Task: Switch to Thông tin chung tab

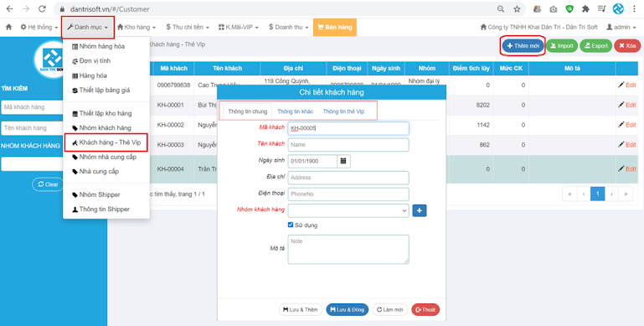Action: 248,111
